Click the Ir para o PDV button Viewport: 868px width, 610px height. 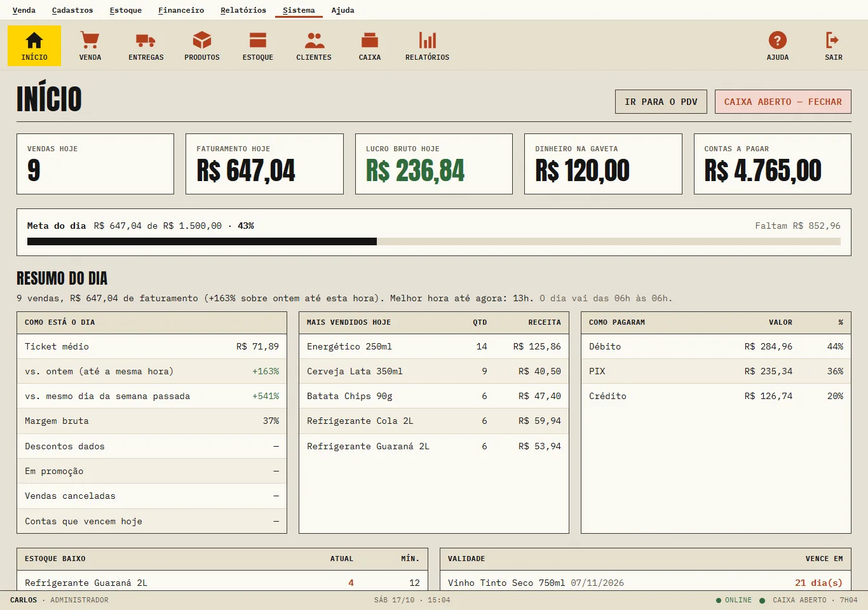[661, 102]
